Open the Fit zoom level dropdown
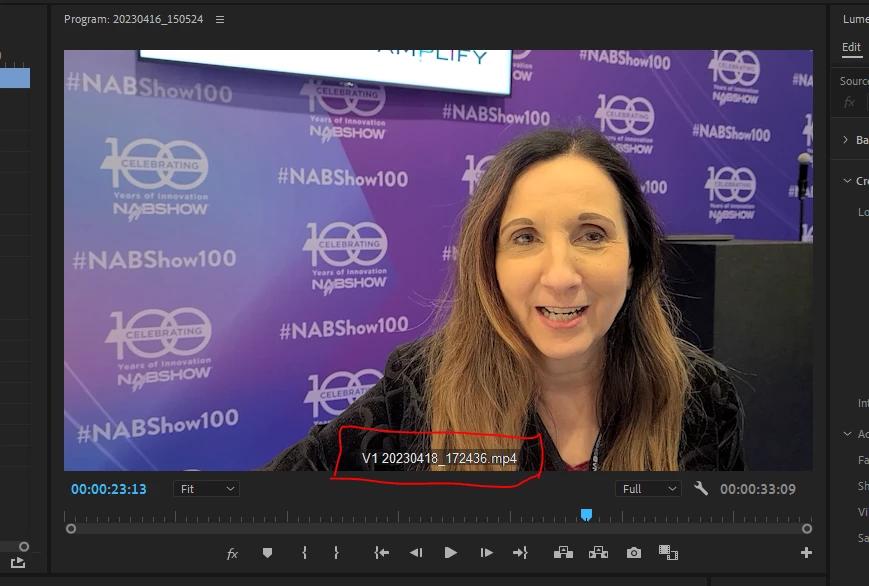 click(x=206, y=489)
